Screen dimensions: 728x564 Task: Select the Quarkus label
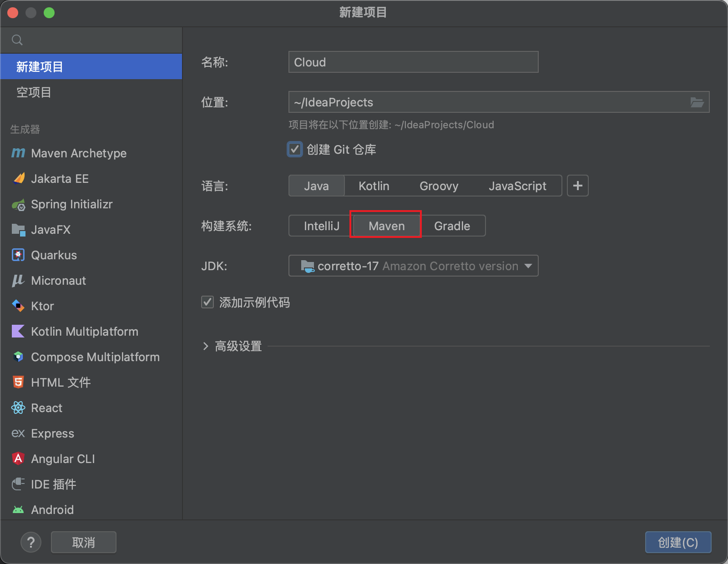coord(54,255)
